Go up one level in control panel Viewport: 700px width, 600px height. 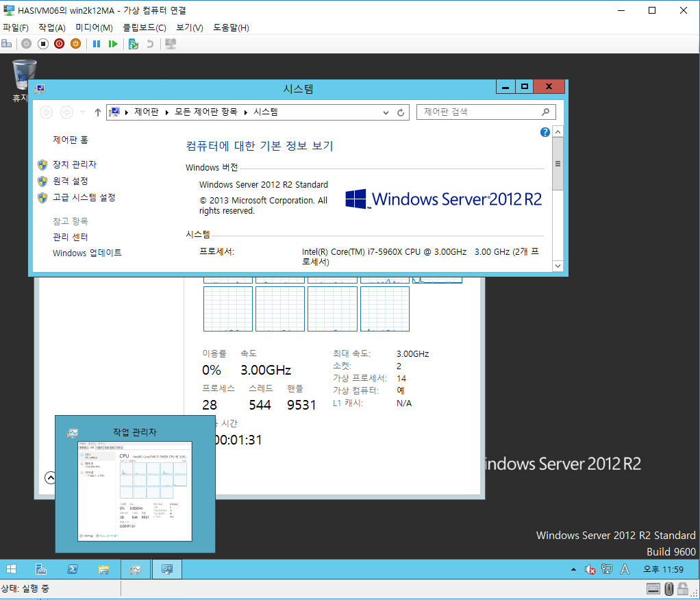pos(98,112)
